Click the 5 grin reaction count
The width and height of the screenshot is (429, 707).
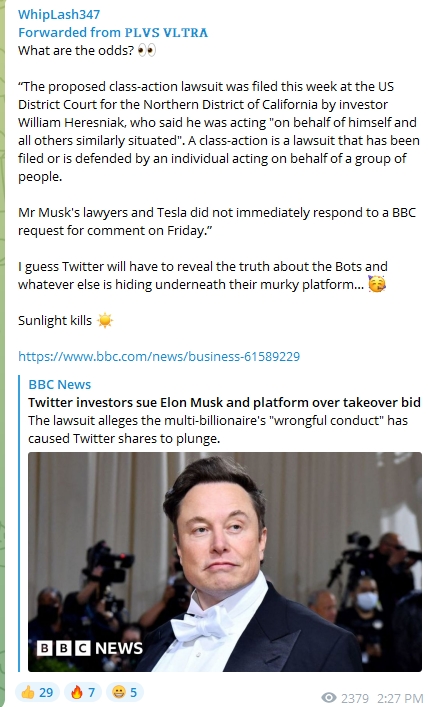point(134,693)
